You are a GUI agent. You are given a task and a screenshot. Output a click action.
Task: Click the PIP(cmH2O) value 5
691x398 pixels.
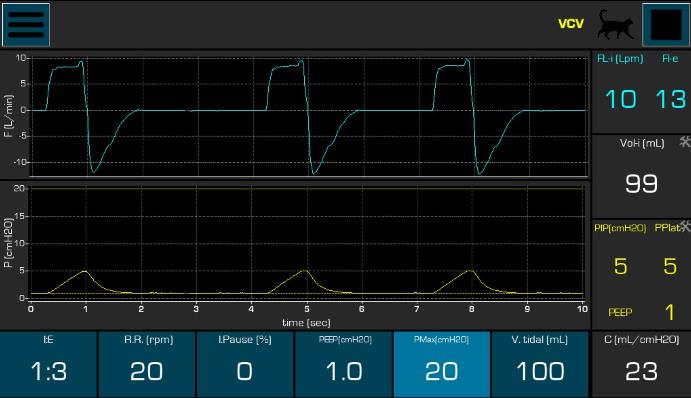[x=620, y=266]
